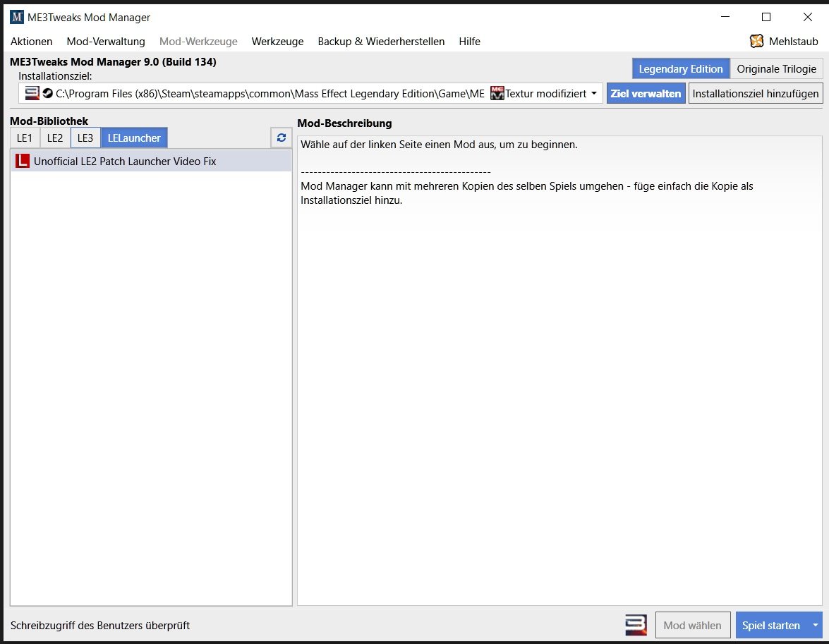This screenshot has width=829, height=644.
Task: Click the refresh mod library icon
Action: pos(282,138)
